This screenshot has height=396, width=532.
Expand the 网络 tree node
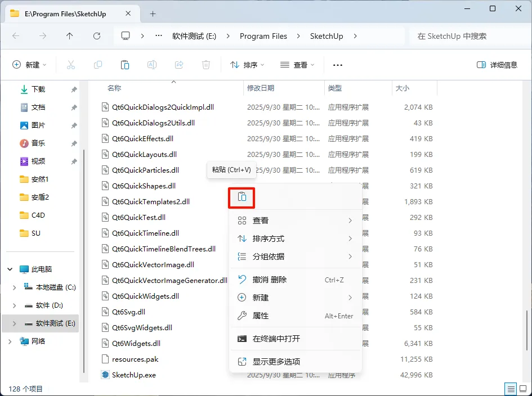point(10,341)
